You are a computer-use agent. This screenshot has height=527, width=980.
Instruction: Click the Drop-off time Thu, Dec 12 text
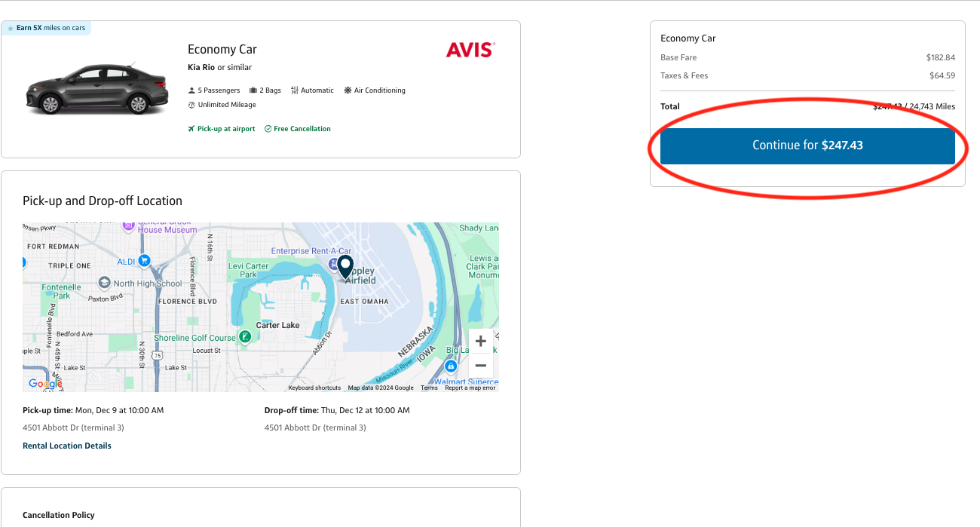click(x=337, y=410)
